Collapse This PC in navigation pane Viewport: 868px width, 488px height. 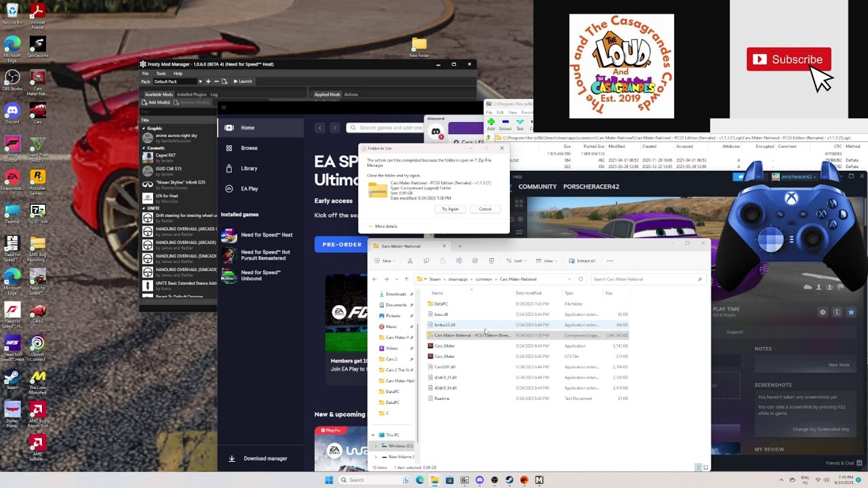(373, 435)
